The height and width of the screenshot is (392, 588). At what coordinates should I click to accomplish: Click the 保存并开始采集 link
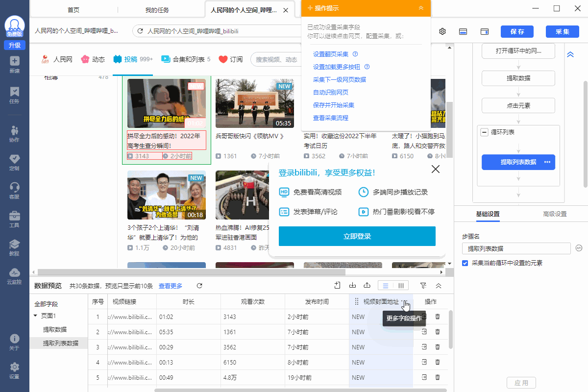tap(333, 105)
